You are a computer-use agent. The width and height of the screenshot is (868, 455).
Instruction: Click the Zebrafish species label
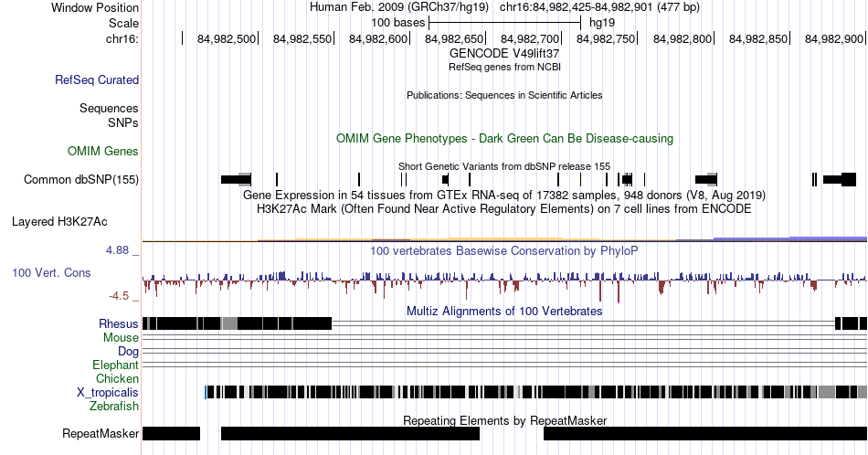pos(114,406)
